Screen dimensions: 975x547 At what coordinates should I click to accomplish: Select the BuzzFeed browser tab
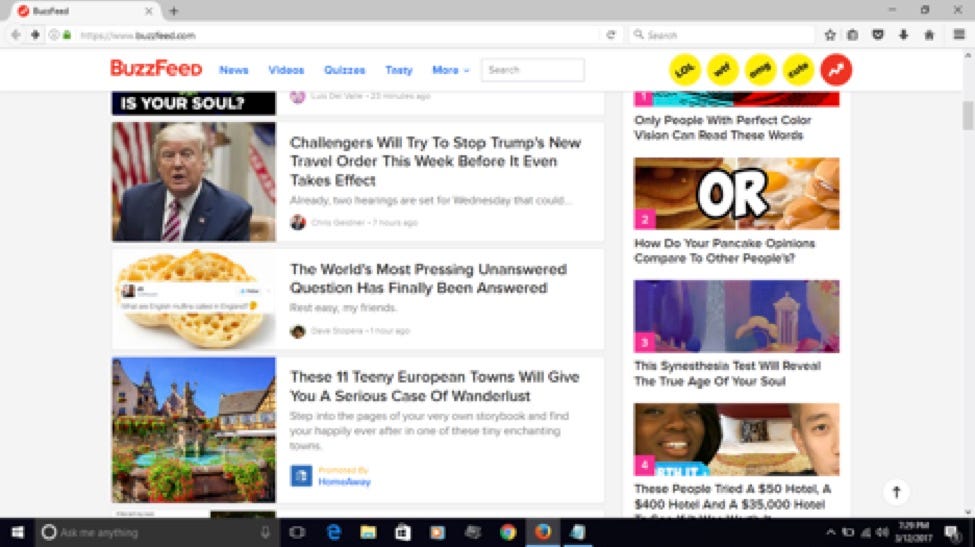click(84, 11)
